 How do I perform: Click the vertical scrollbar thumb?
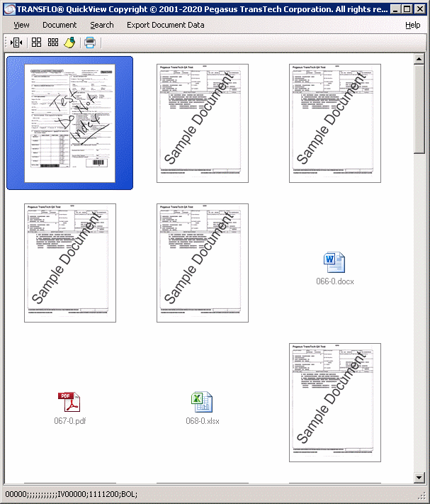(x=419, y=109)
